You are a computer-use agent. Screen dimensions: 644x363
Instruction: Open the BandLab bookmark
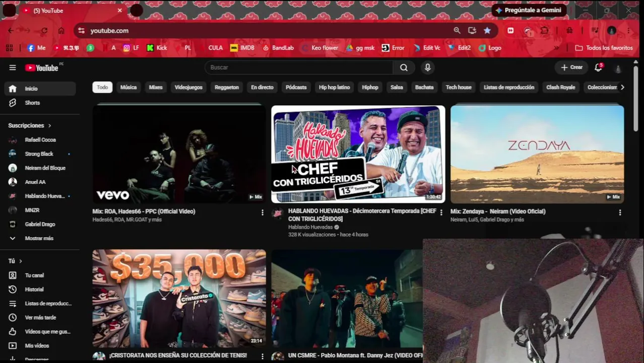pyautogui.click(x=278, y=48)
